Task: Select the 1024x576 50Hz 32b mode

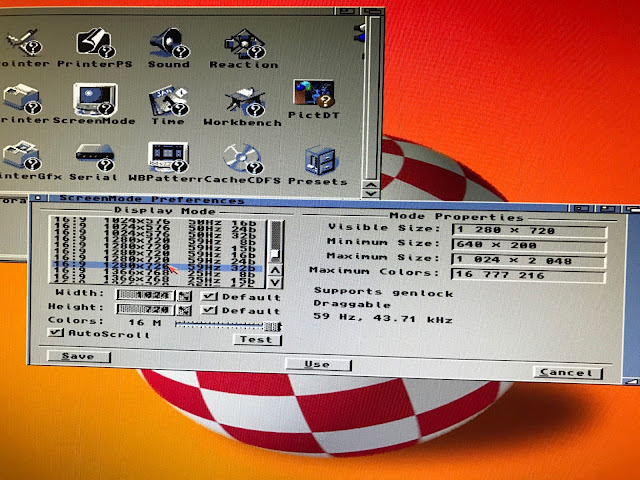Action: pos(155,236)
